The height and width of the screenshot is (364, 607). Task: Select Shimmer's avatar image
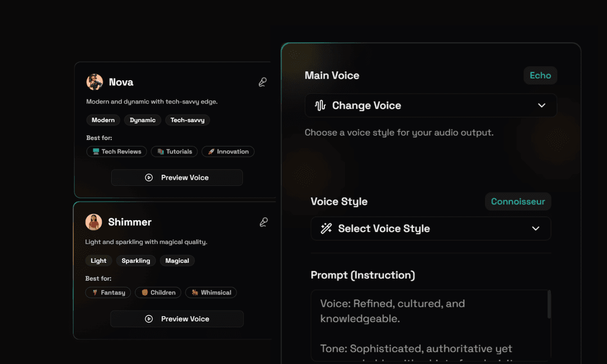click(93, 222)
